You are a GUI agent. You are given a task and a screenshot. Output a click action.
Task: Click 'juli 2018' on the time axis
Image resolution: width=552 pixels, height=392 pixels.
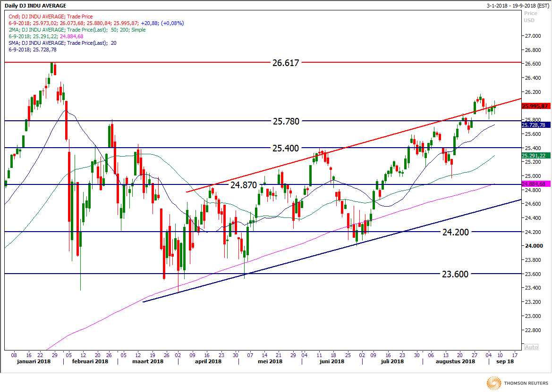point(392,361)
